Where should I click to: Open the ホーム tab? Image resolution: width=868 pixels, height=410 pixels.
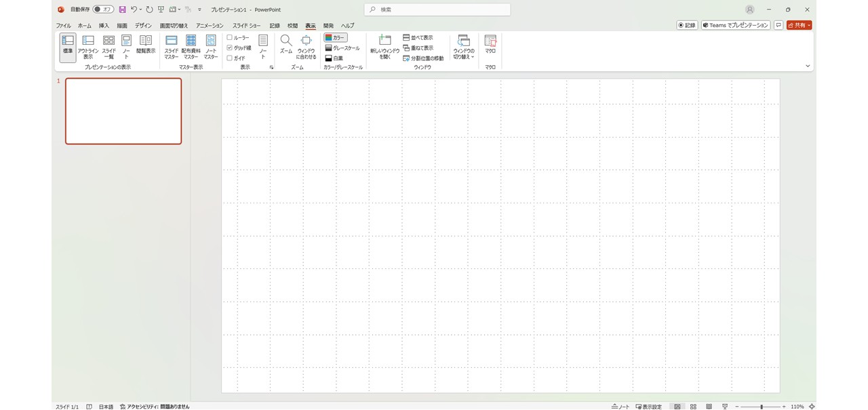tap(85, 26)
